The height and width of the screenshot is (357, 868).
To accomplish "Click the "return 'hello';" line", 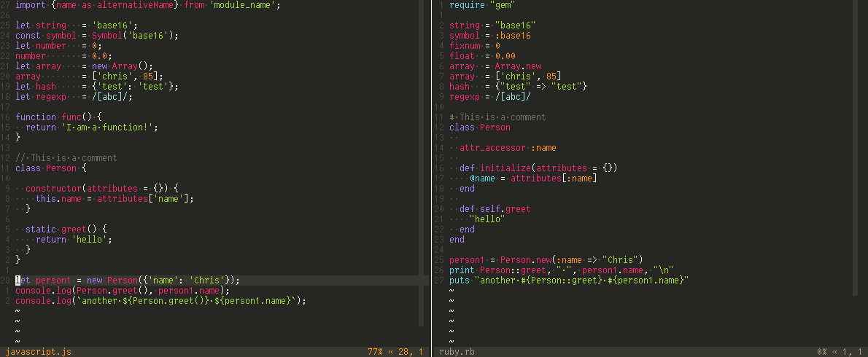I will [74, 240].
